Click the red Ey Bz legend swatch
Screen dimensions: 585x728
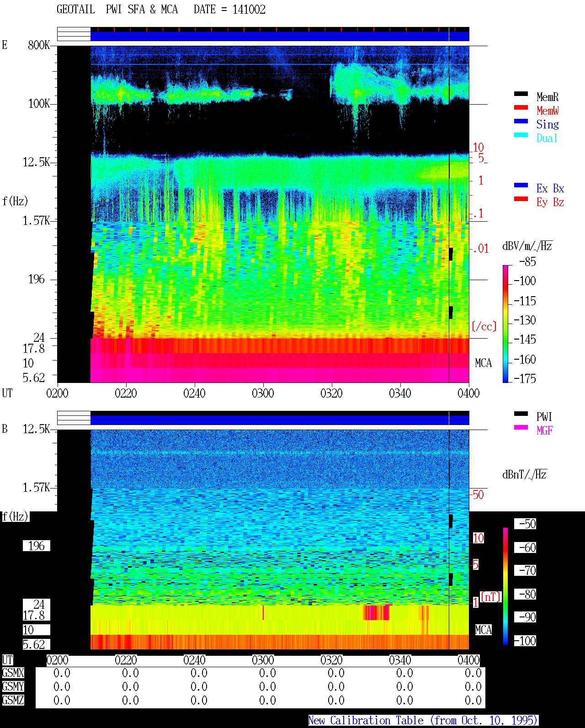coord(521,199)
